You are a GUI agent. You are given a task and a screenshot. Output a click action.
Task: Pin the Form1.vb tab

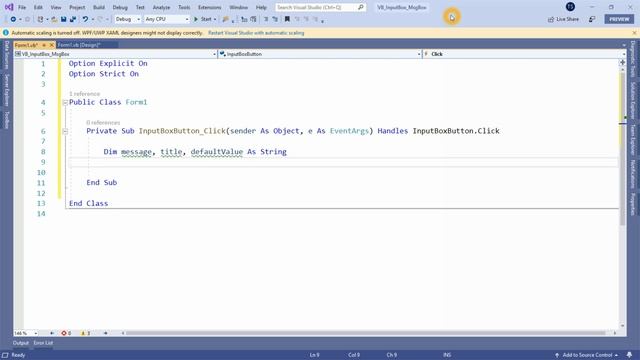tap(44, 45)
